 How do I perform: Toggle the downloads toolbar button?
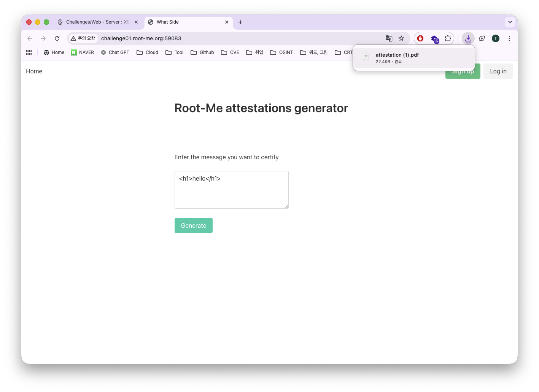[x=468, y=38]
